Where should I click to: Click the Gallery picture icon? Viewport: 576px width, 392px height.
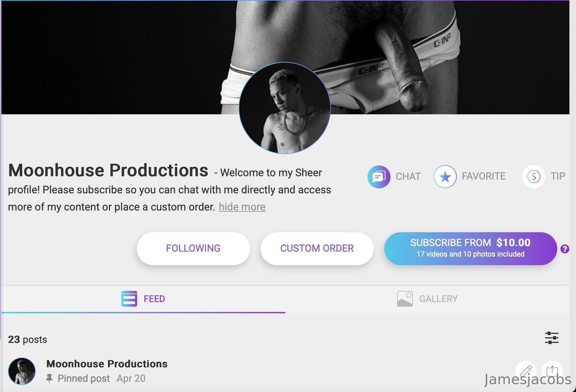[x=405, y=299]
